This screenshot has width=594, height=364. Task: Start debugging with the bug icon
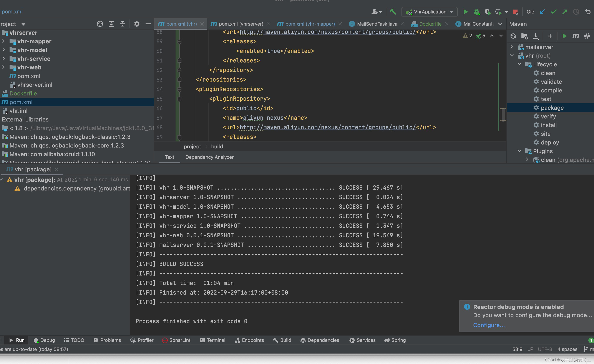477,11
